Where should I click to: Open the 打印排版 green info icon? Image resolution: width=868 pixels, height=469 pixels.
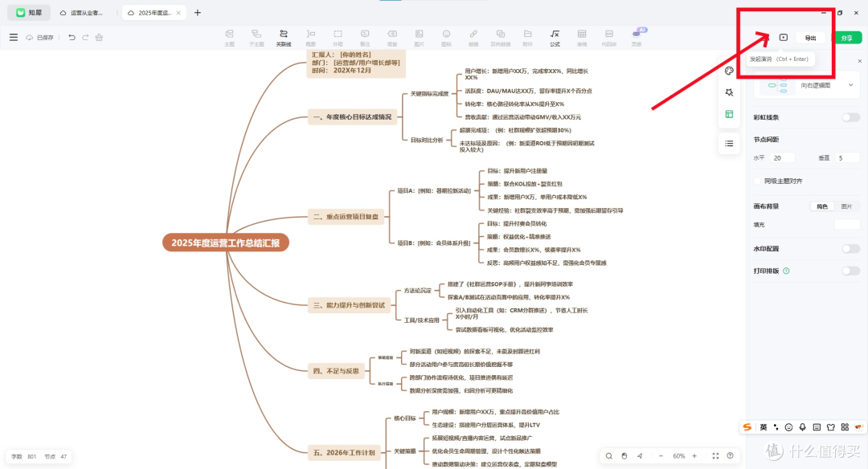(x=786, y=271)
